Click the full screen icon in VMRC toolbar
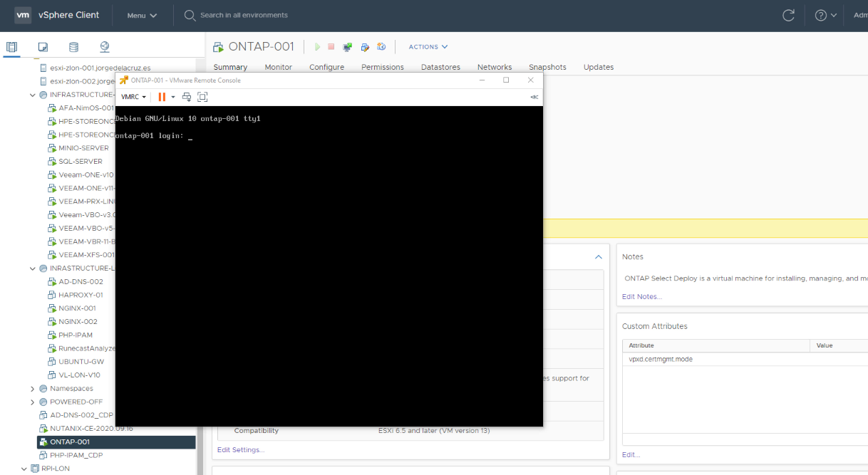 202,97
